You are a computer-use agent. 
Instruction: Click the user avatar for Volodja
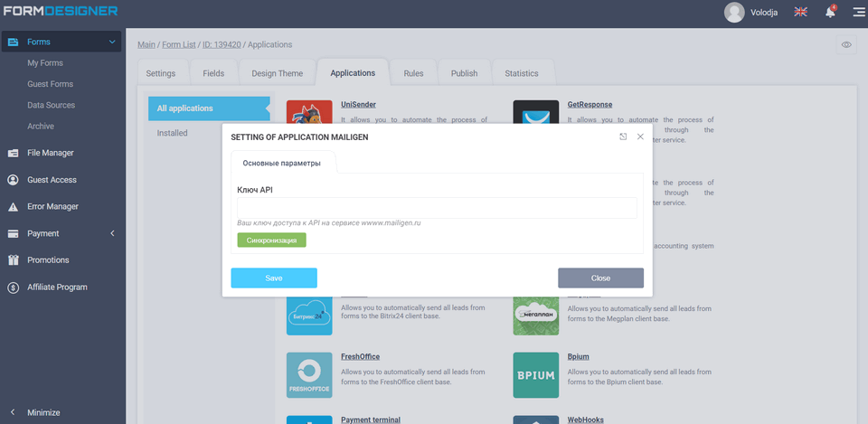(734, 12)
